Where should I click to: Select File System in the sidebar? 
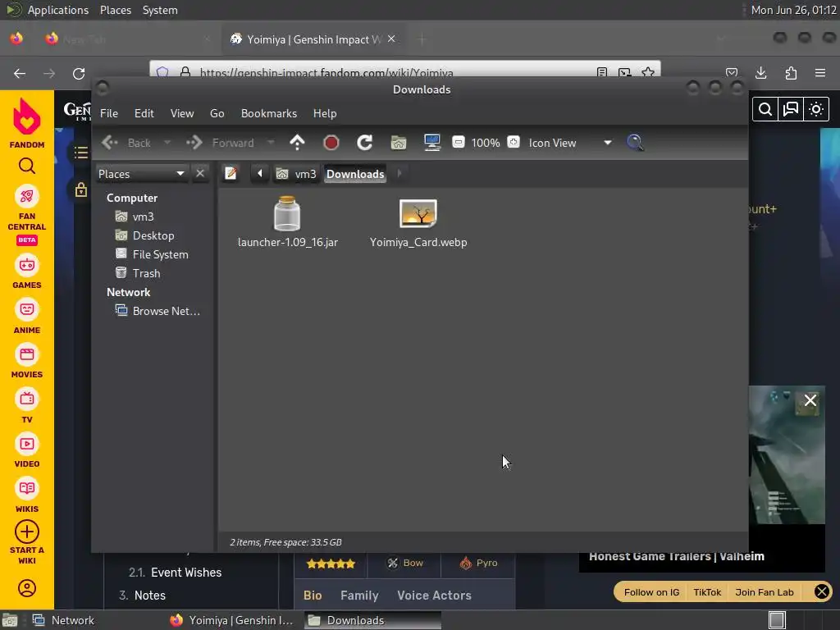pos(152,254)
